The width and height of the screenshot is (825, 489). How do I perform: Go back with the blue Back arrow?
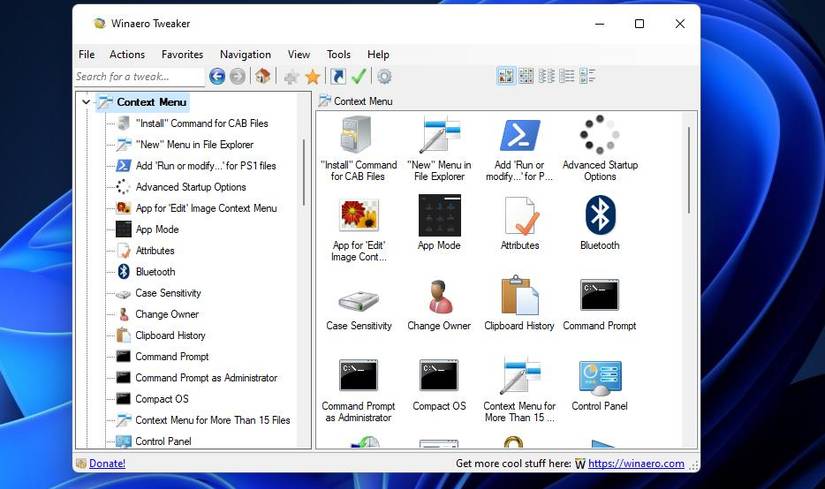point(217,76)
